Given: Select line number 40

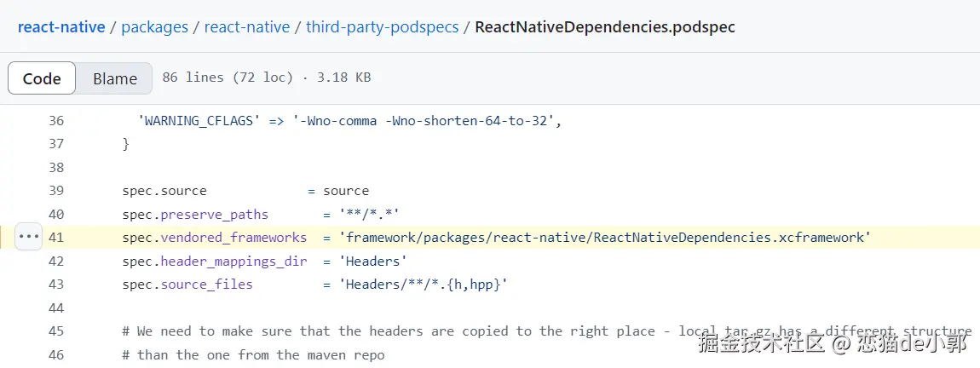Looking at the screenshot, I should point(56,215).
